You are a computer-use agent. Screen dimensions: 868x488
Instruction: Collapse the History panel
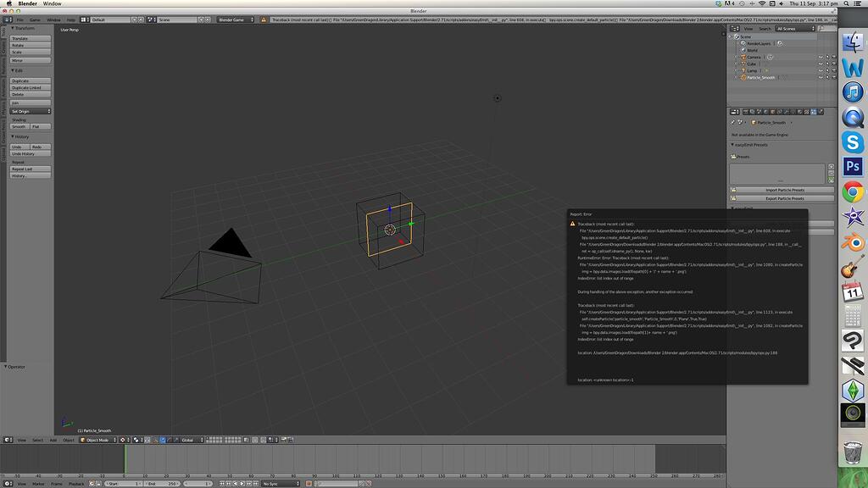(21, 136)
